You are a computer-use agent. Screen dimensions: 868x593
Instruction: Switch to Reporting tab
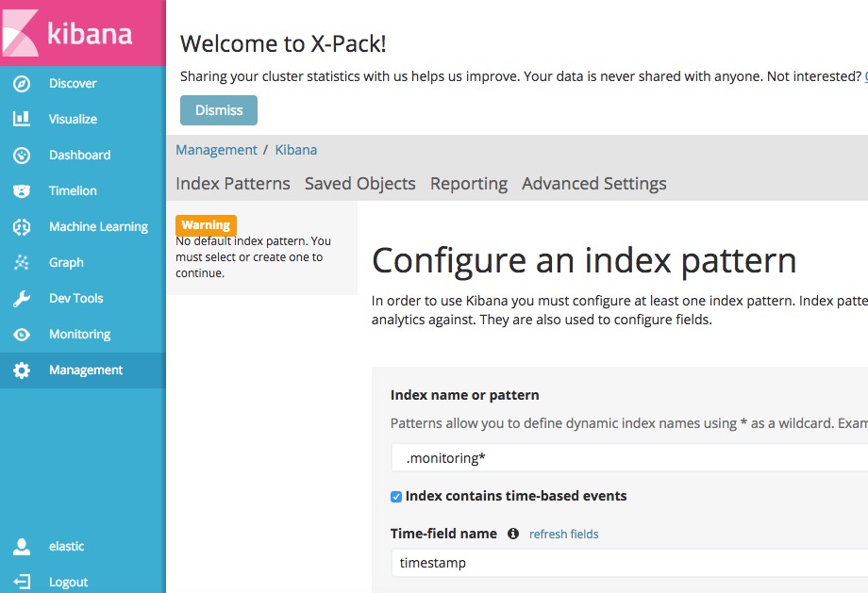tap(469, 184)
